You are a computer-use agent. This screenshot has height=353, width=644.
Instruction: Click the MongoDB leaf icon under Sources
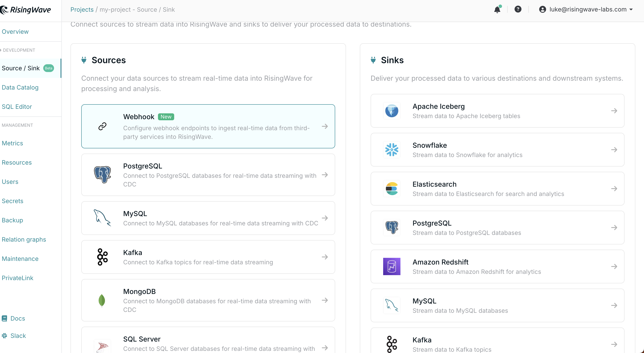[102, 300]
